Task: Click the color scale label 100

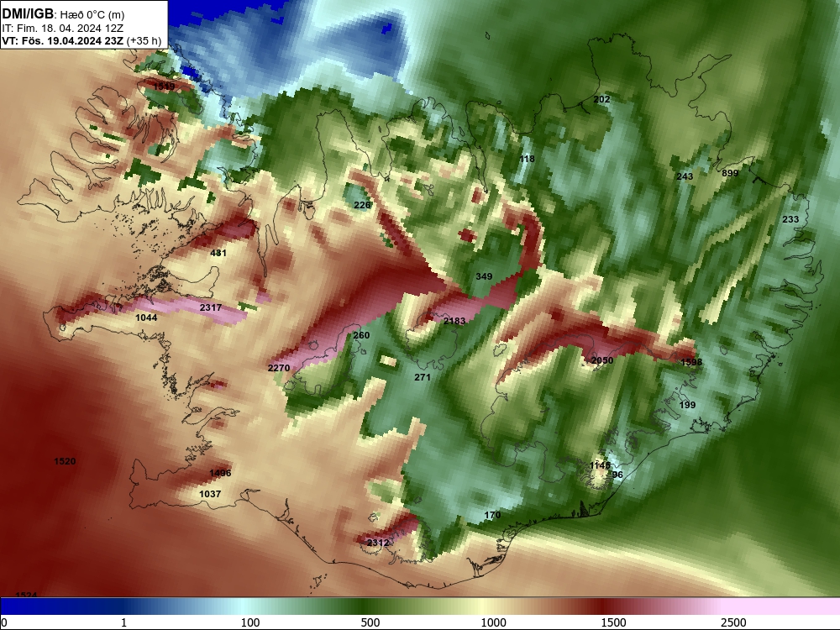Action: point(250,622)
